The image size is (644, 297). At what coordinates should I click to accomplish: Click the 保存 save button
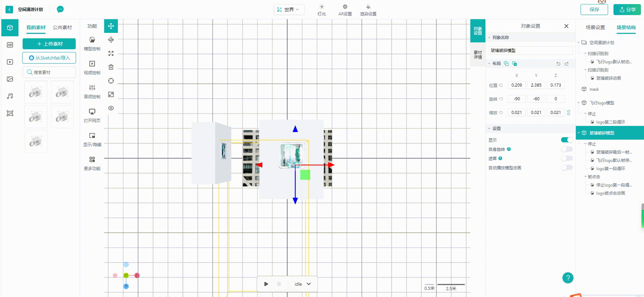pos(594,10)
